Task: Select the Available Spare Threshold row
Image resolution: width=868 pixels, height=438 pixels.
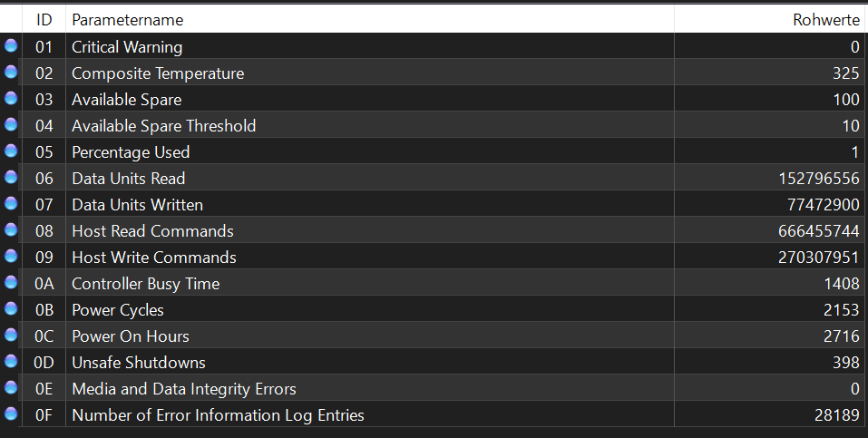Action: (x=163, y=125)
